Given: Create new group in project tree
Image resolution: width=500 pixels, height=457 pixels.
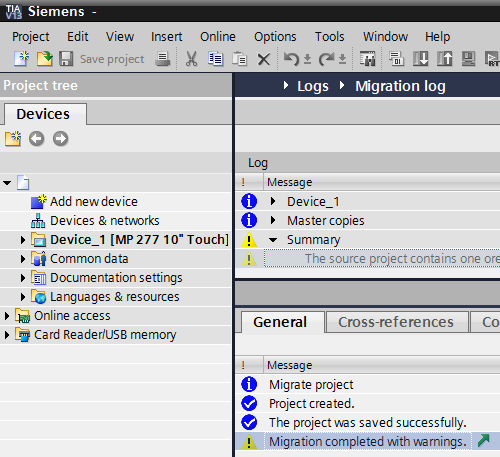Looking at the screenshot, I should pos(13,139).
